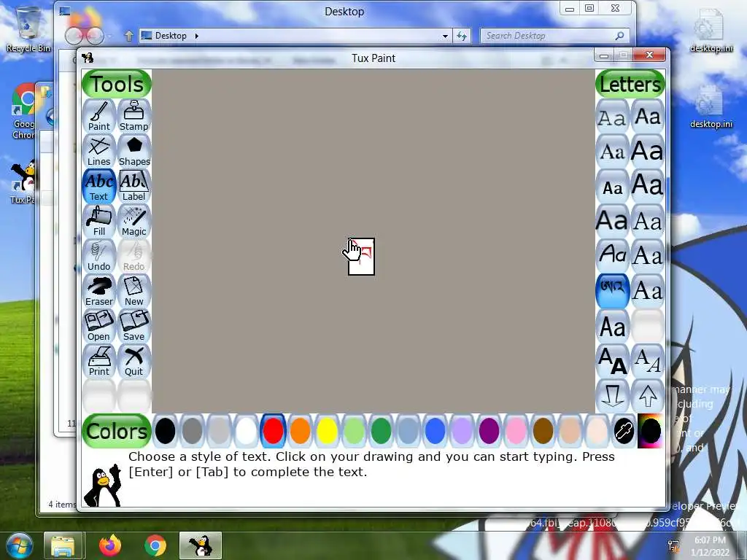Click Open to load a drawing
747x560 pixels.
coord(99,326)
